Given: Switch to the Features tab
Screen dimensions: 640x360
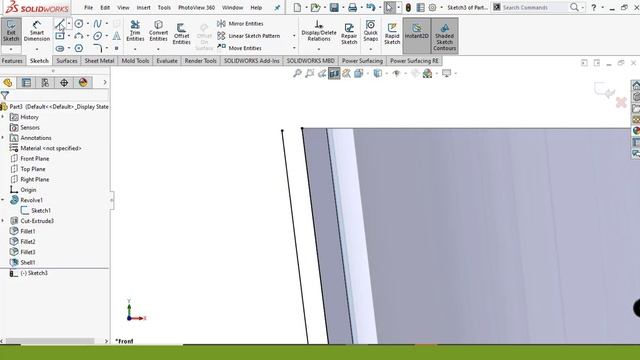Looking at the screenshot, I should click(x=12, y=61).
